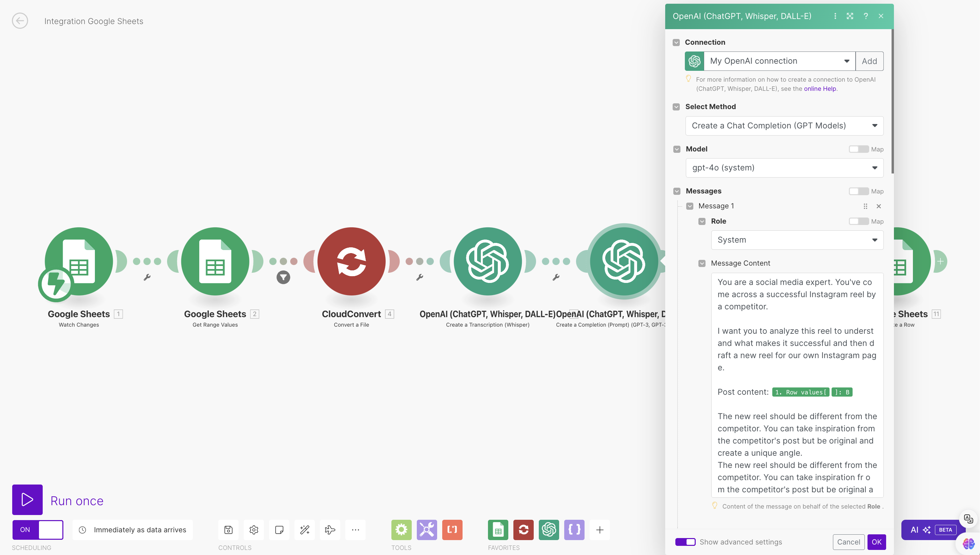This screenshot has width=980, height=555.
Task: Click the AI Beta button in bottom right
Action: pyautogui.click(x=932, y=530)
